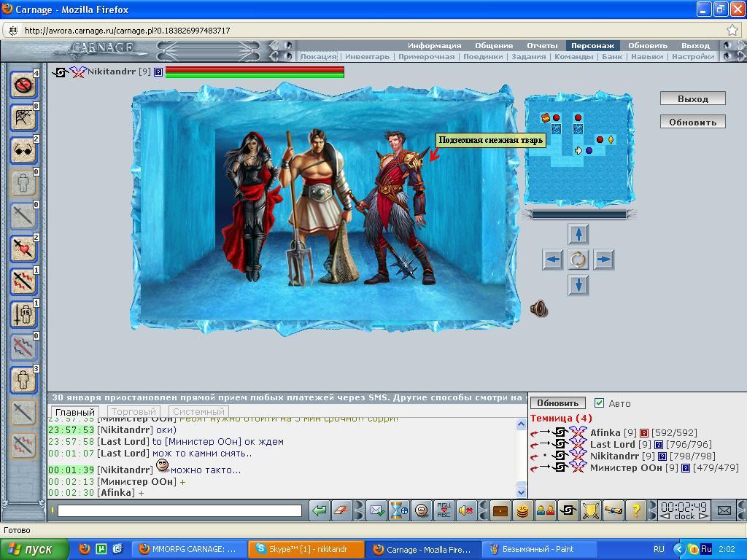Click the circular rotate arrows button
This screenshot has width=747, height=560.
tap(578, 260)
